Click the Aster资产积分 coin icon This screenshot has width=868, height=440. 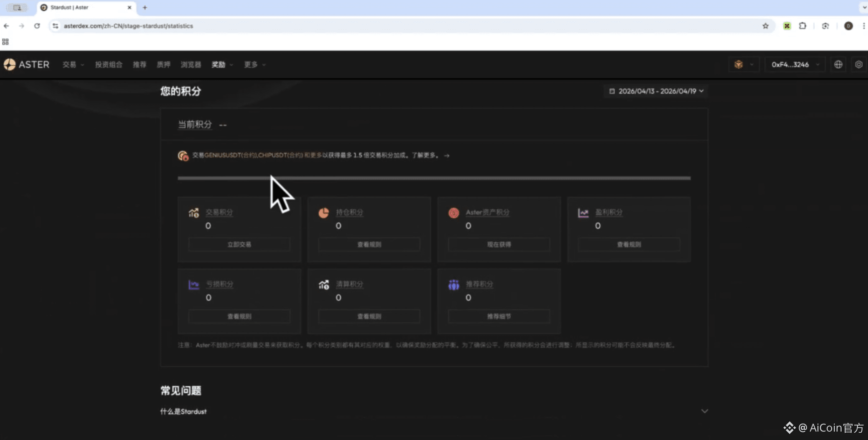click(454, 212)
